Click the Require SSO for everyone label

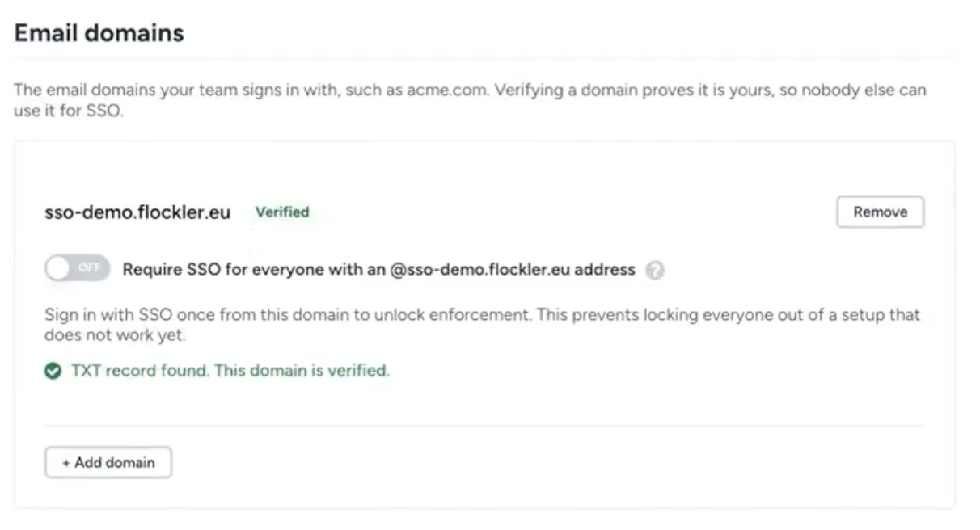379,270
